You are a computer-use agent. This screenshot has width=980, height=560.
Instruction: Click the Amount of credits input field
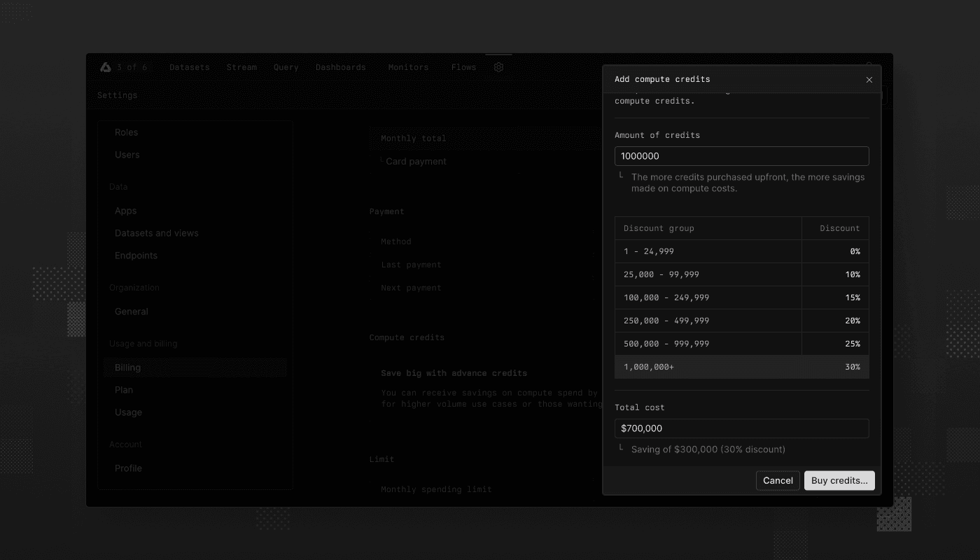741,155
